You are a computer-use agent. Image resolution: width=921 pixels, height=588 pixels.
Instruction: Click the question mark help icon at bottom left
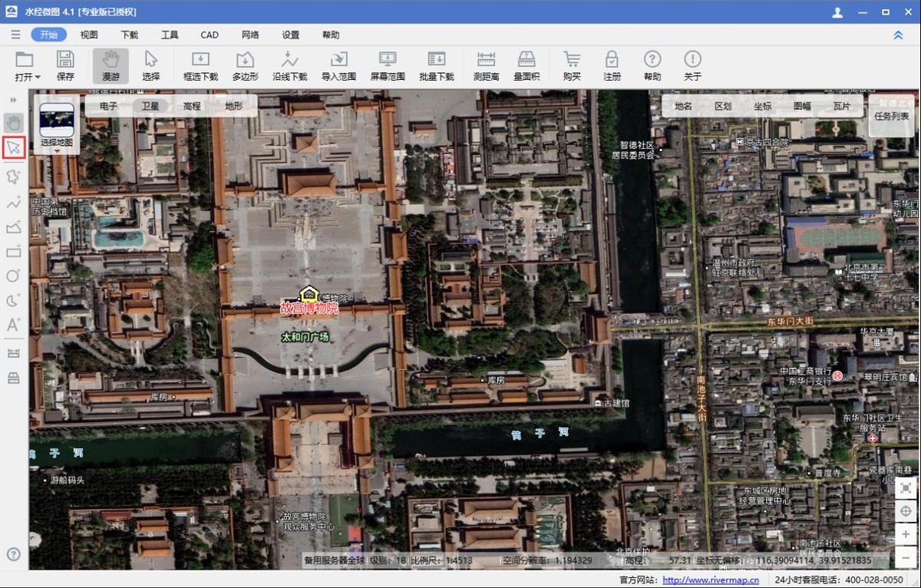pyautogui.click(x=14, y=554)
